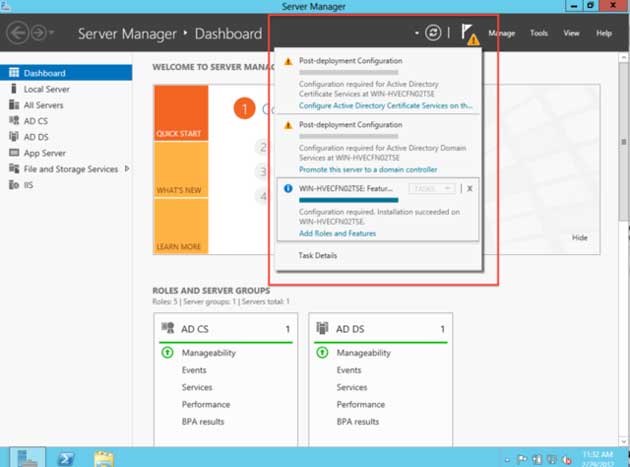This screenshot has width=630, height=467.
Task: Open the Manage menu
Action: [x=501, y=33]
